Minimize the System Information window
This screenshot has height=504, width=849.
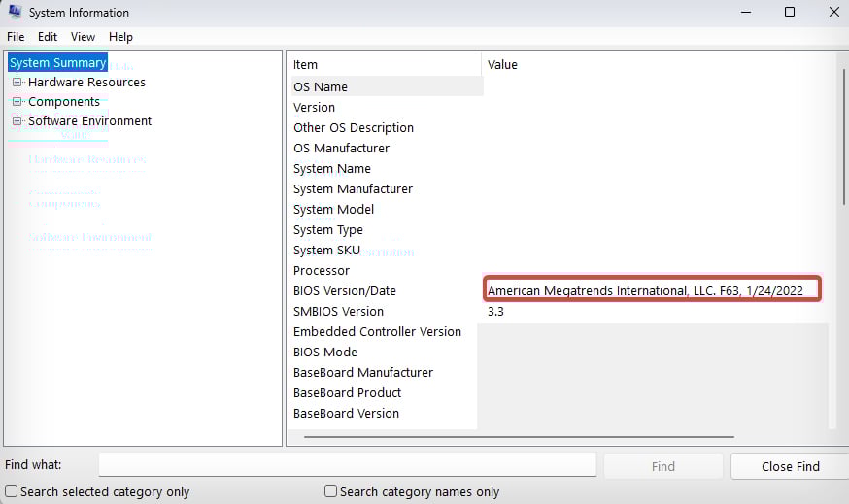746,12
